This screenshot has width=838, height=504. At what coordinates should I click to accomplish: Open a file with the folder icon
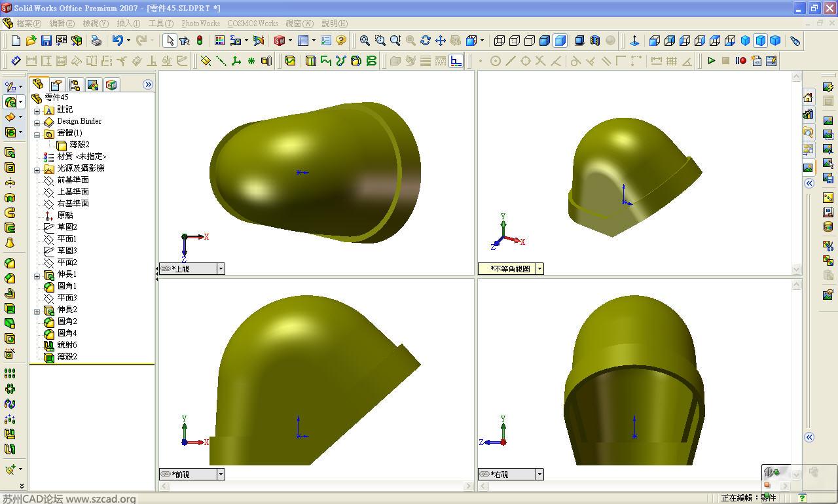pos(31,41)
